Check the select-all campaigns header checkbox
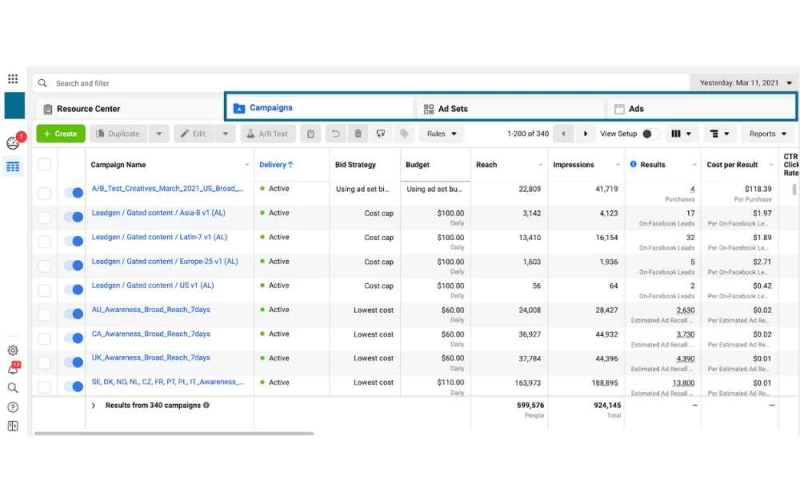 [44, 164]
